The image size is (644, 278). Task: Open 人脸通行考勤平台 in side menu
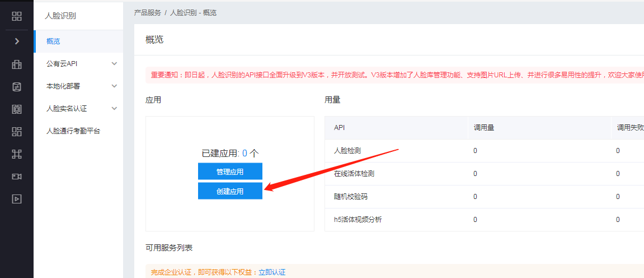(x=78, y=131)
